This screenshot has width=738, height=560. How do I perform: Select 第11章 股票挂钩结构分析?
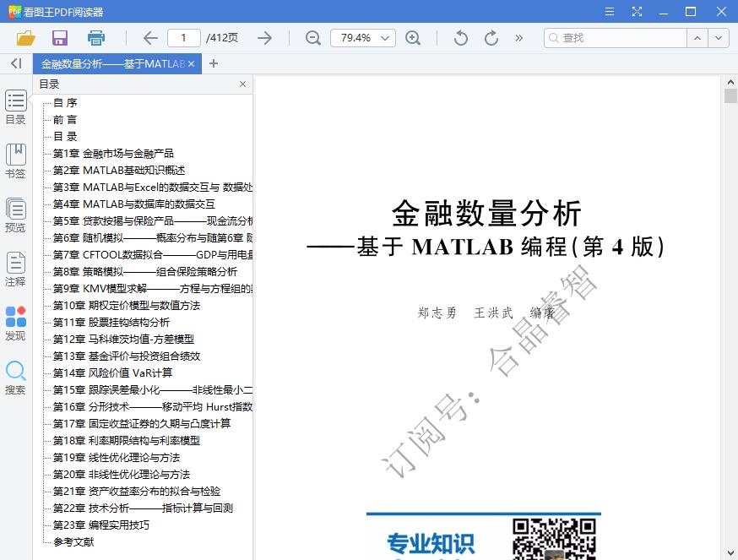coord(111,323)
